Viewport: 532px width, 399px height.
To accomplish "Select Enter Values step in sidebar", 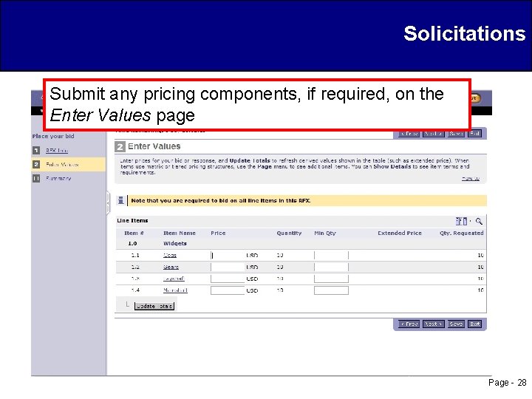I will [62, 165].
